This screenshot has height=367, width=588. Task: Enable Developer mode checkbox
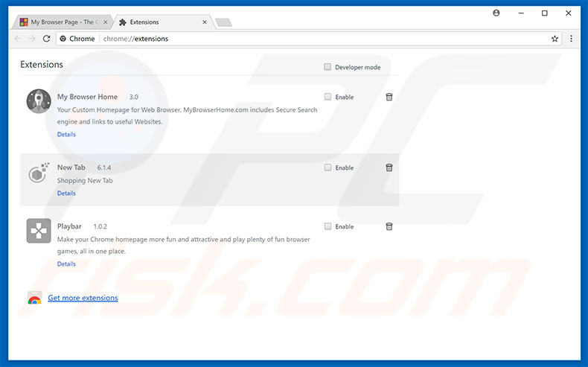(x=327, y=67)
